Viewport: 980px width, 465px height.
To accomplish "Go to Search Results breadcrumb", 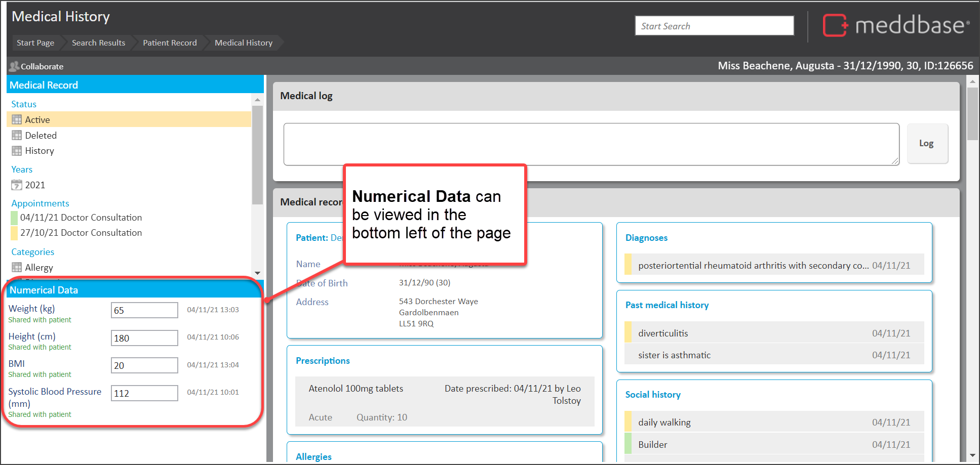I will pos(98,43).
